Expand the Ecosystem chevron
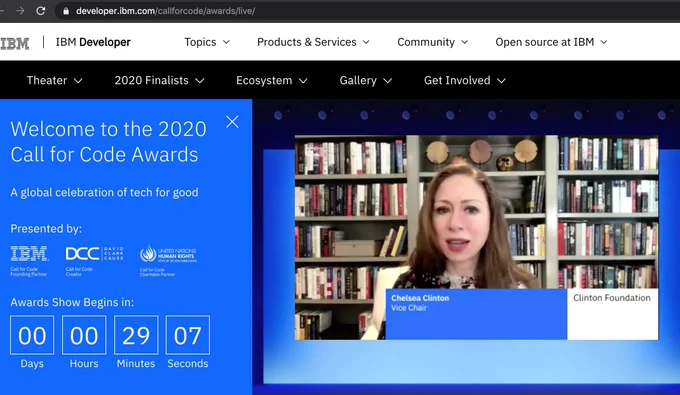 coord(303,81)
